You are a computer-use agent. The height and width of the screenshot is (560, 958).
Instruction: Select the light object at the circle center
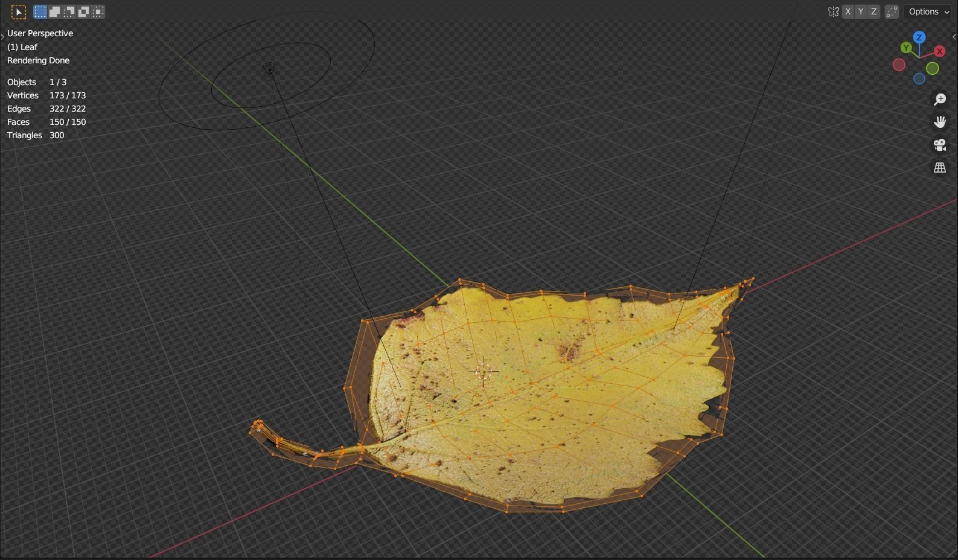point(270,69)
